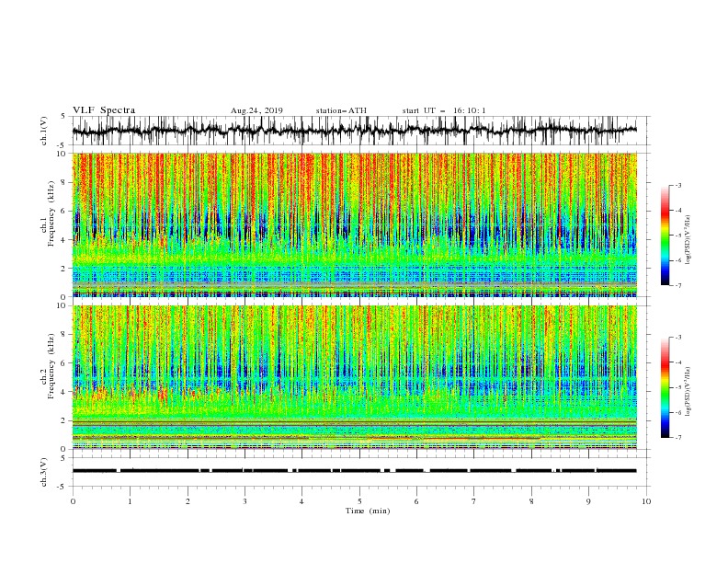The width and height of the screenshot is (728, 563).
Task: Click the "station=ATH" header label
Action: (341, 110)
